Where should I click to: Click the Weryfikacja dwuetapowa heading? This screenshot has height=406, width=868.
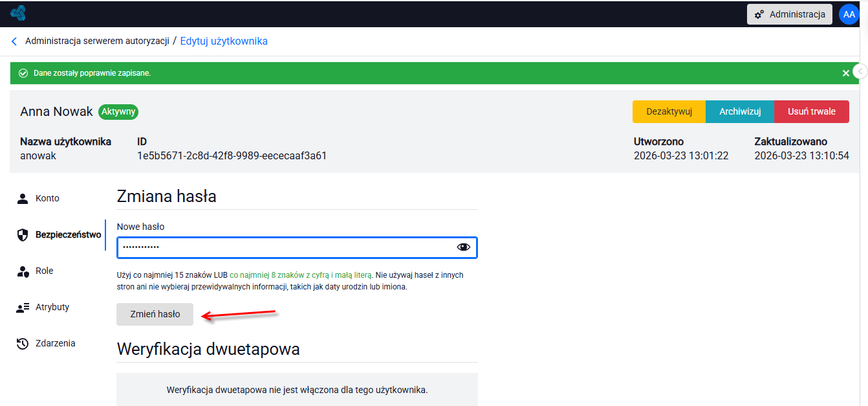point(208,350)
